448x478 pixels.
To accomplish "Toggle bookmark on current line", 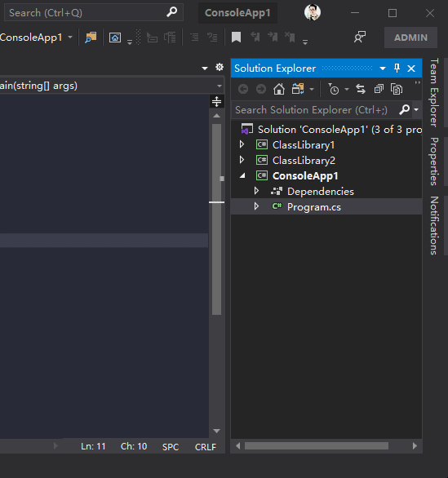I will pyautogui.click(x=236, y=38).
